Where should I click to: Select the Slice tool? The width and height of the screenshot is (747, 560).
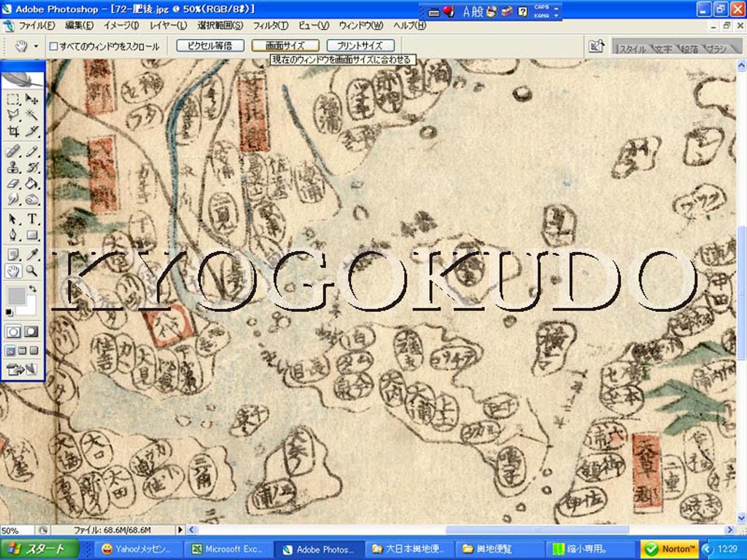[x=32, y=131]
